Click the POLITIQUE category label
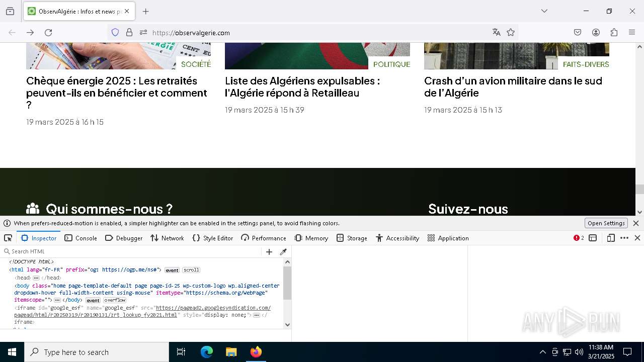 click(391, 64)
